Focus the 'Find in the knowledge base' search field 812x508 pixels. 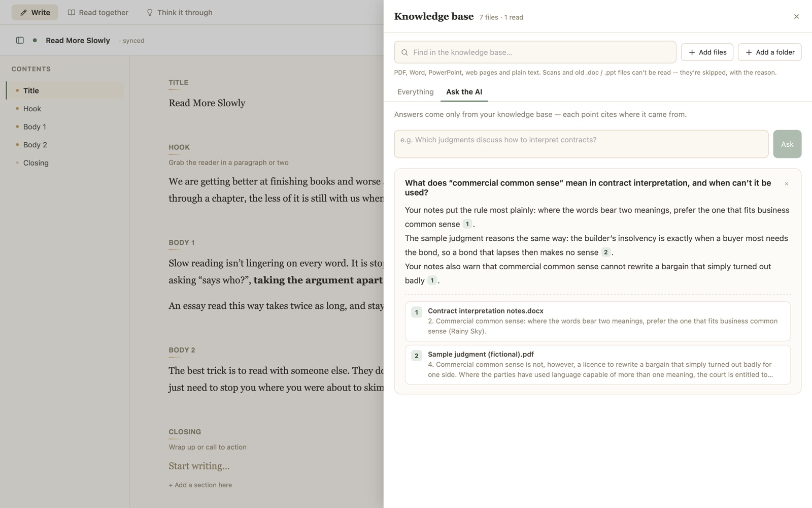point(535,52)
